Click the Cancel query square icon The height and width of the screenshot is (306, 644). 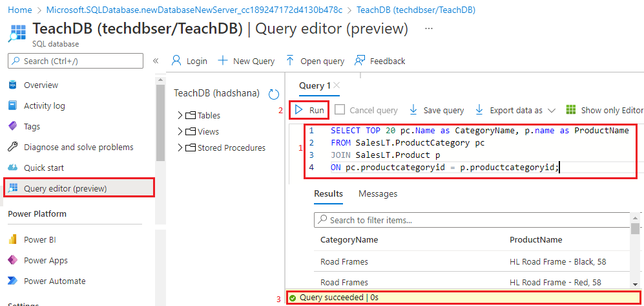(x=340, y=110)
